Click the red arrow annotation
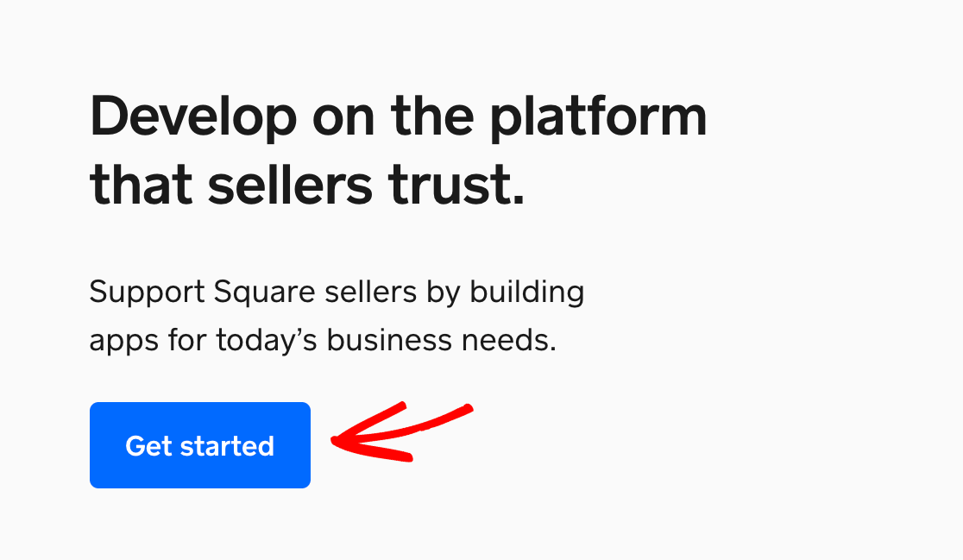This screenshot has width=963, height=560. [401, 431]
